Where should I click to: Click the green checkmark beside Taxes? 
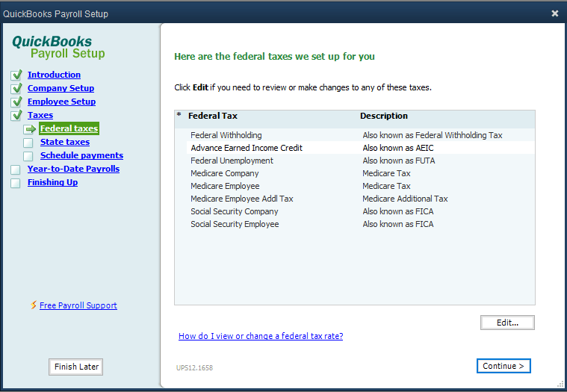(x=16, y=115)
